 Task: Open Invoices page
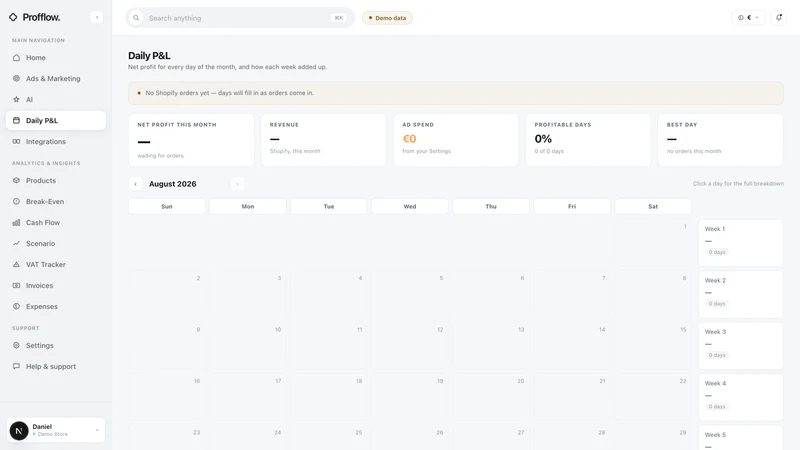point(56,286)
